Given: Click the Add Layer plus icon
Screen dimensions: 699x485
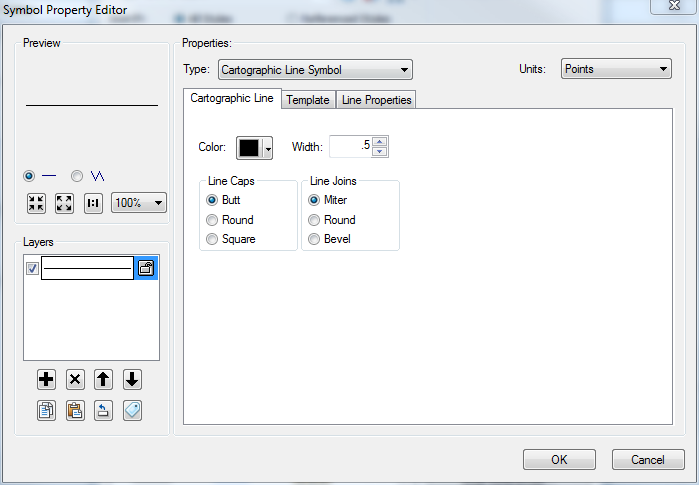Looking at the screenshot, I should pyautogui.click(x=46, y=380).
